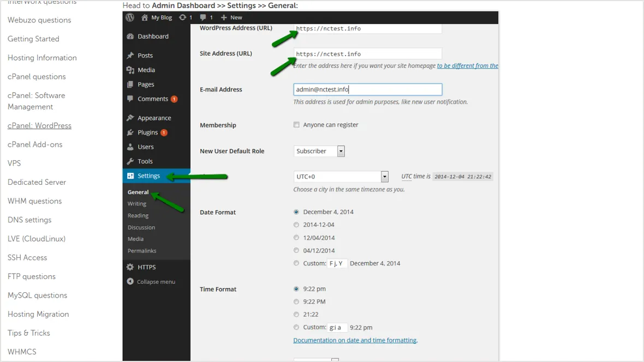Open the Discussion settings submenu

coord(141,227)
